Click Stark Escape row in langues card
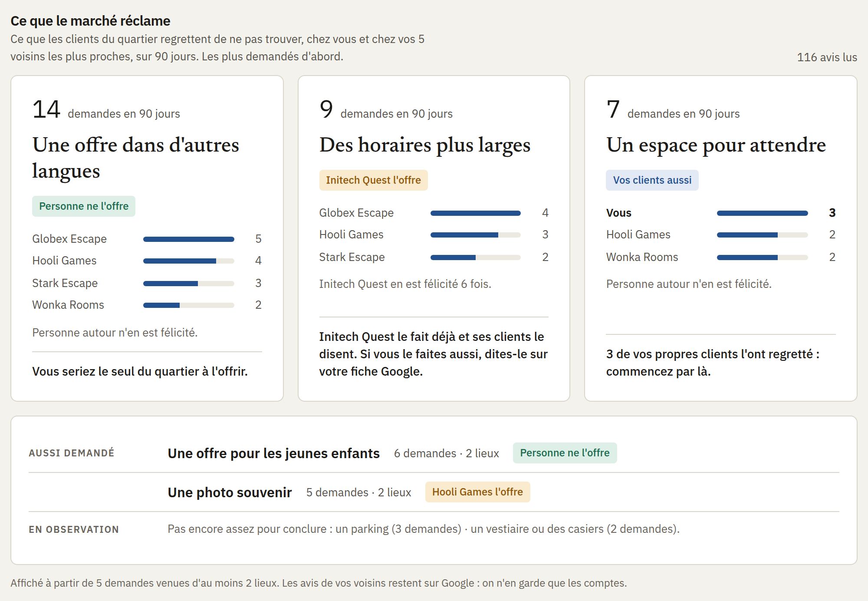Image resolution: width=868 pixels, height=601 pixels. 147,283
